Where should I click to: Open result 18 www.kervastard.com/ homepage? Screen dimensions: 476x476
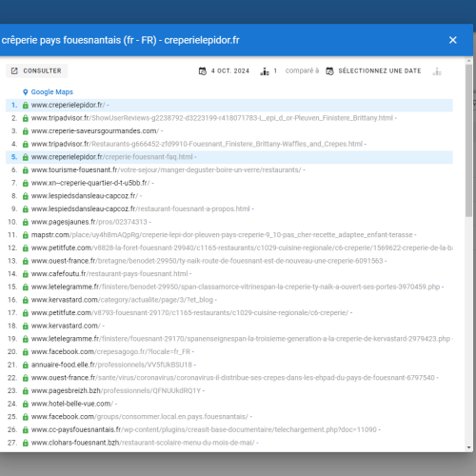66,327
